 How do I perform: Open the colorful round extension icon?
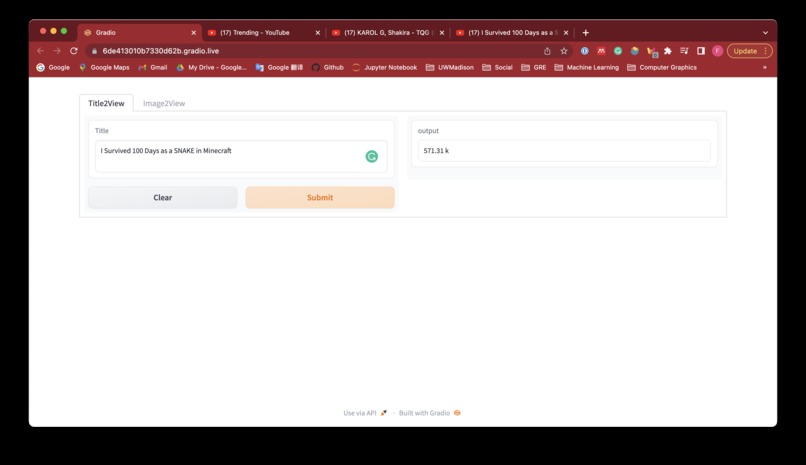[635, 51]
